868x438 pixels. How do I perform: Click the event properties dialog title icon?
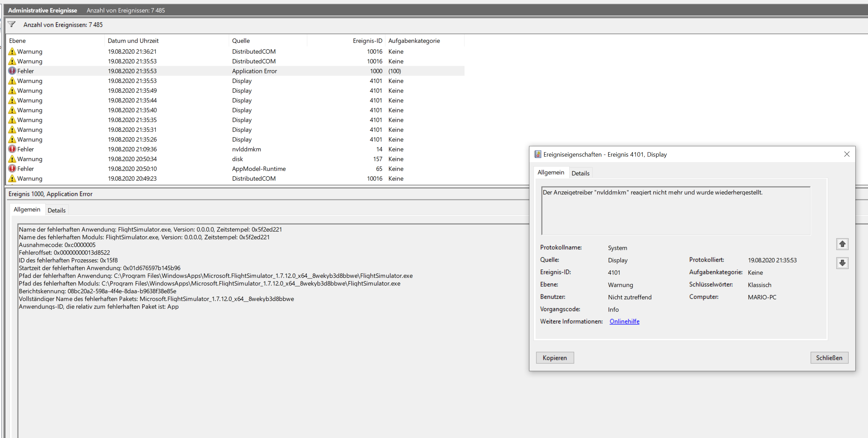538,154
